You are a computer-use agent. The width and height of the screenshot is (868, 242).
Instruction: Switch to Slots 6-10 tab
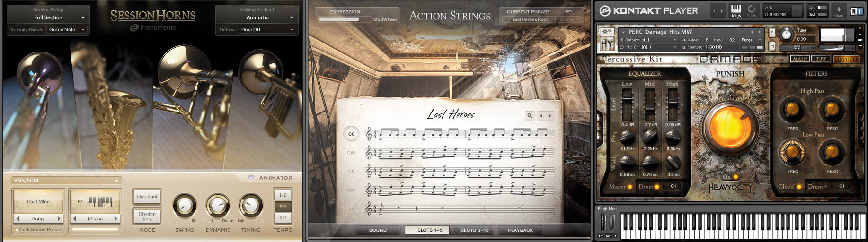471,230
